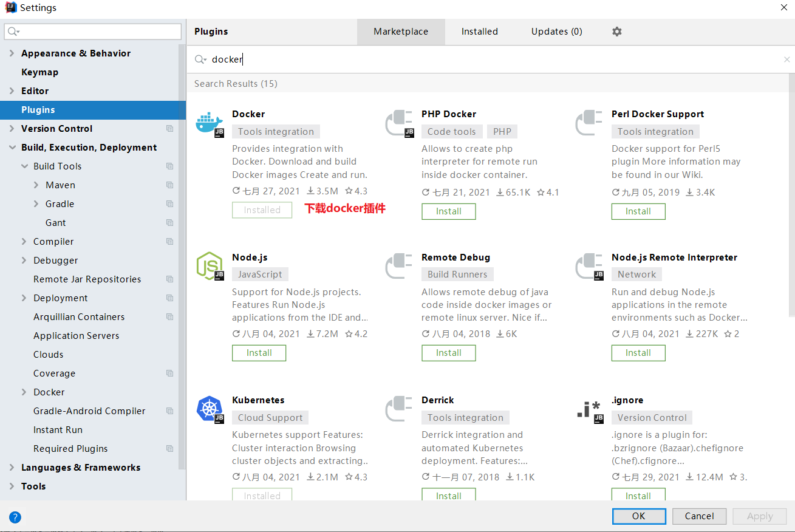Open the plugins gear settings menu
795x532 pixels.
[617, 32]
